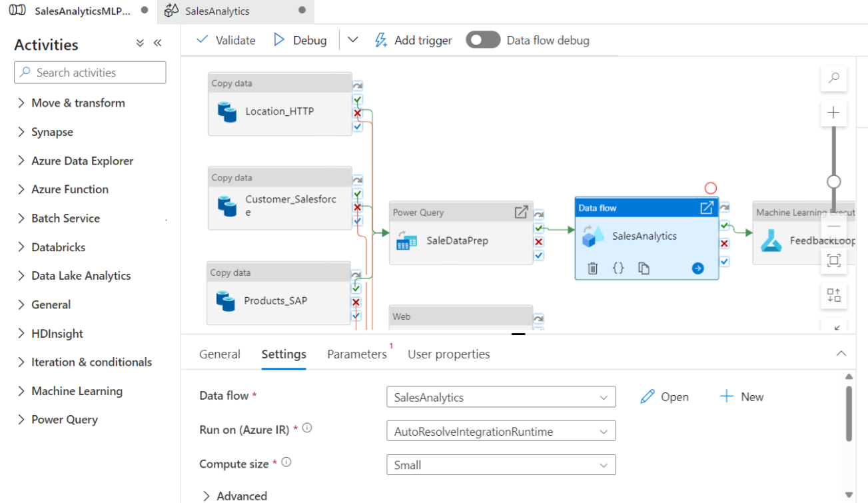Open Data flow SalesAnalytics dropdown
This screenshot has width=868, height=503.
pos(501,397)
